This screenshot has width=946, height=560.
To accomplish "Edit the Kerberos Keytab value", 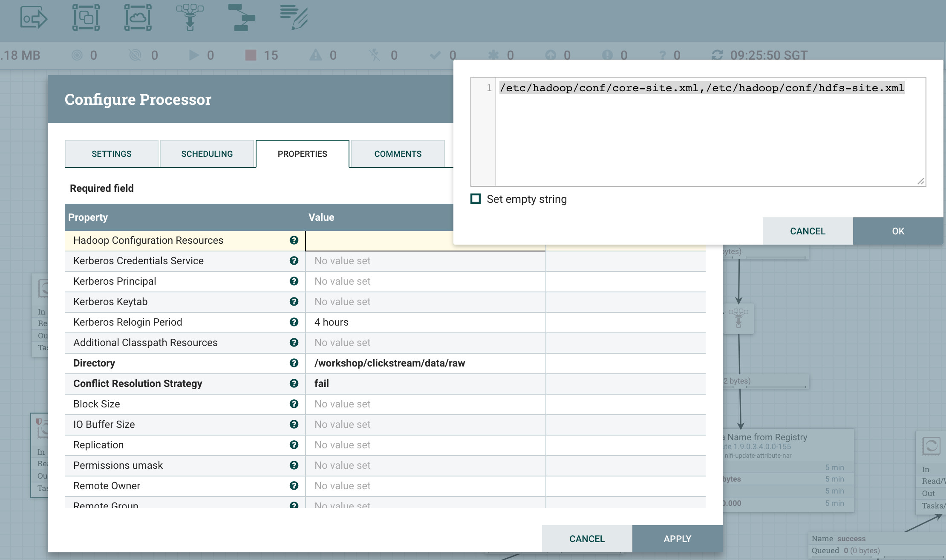I will [426, 302].
